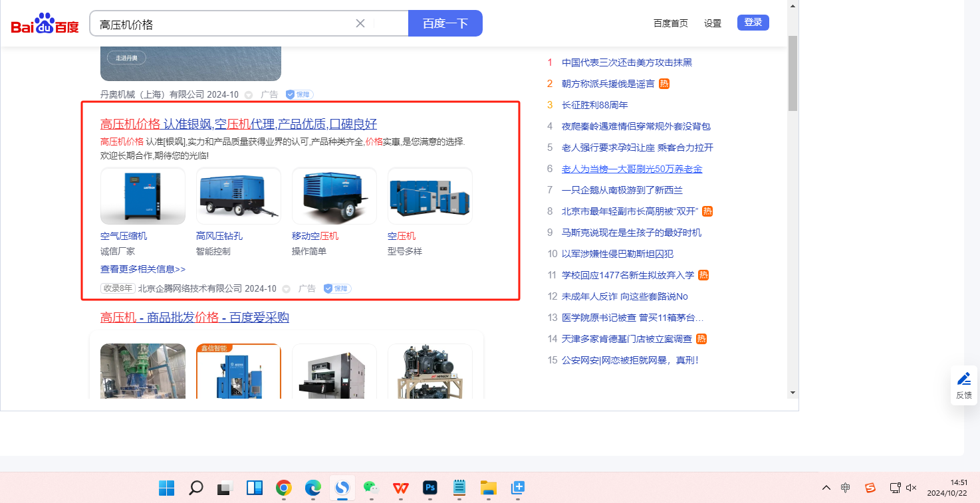Show hidden tray icons chevron

(x=826, y=488)
